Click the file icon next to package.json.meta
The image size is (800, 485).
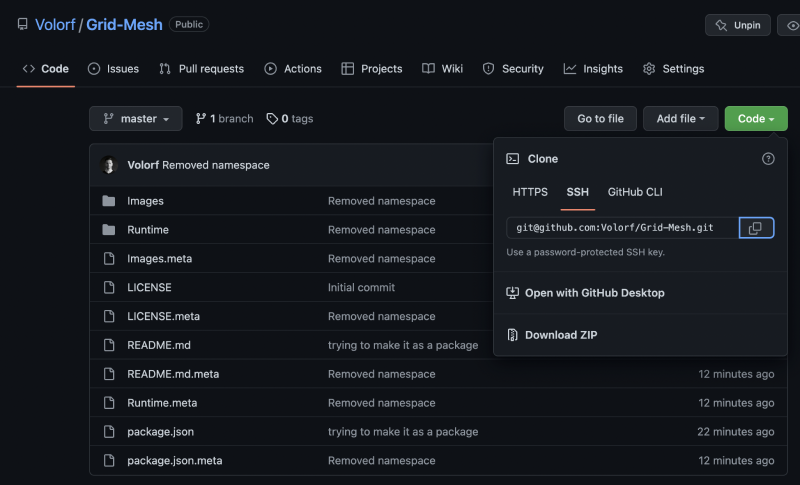click(x=109, y=461)
